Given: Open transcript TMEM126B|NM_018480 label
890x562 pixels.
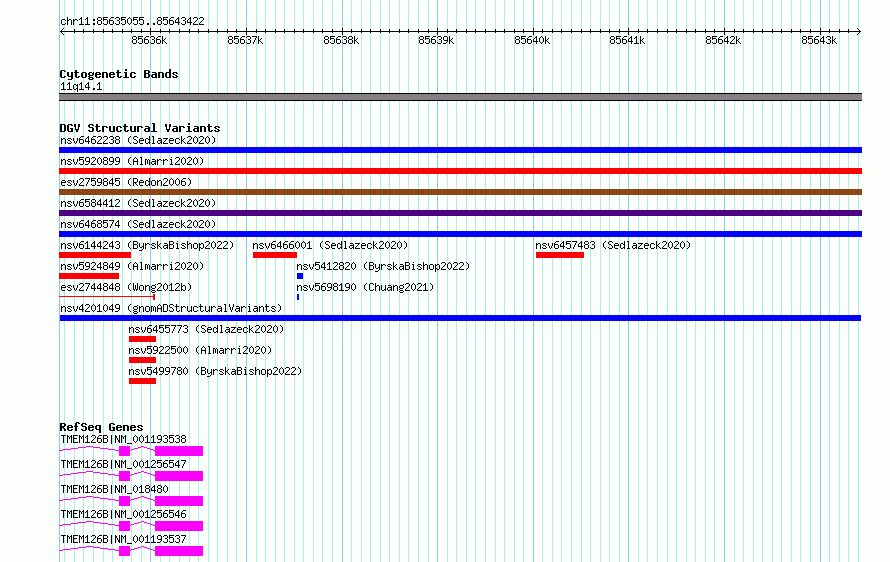Looking at the screenshot, I should (114, 489).
